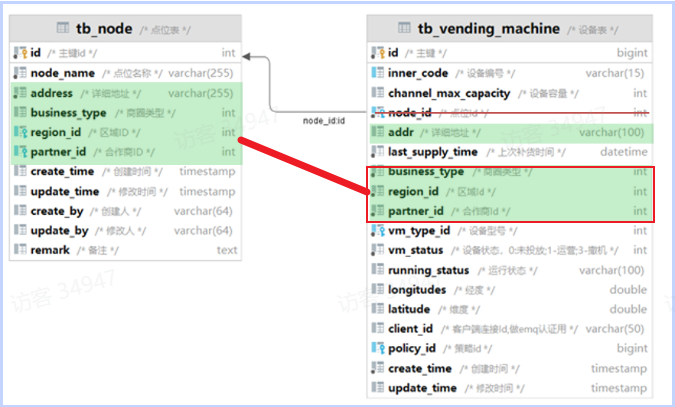Viewport: 675px width, 407px height.
Task: Click column icon beside addr
Action: pyautogui.click(x=378, y=132)
